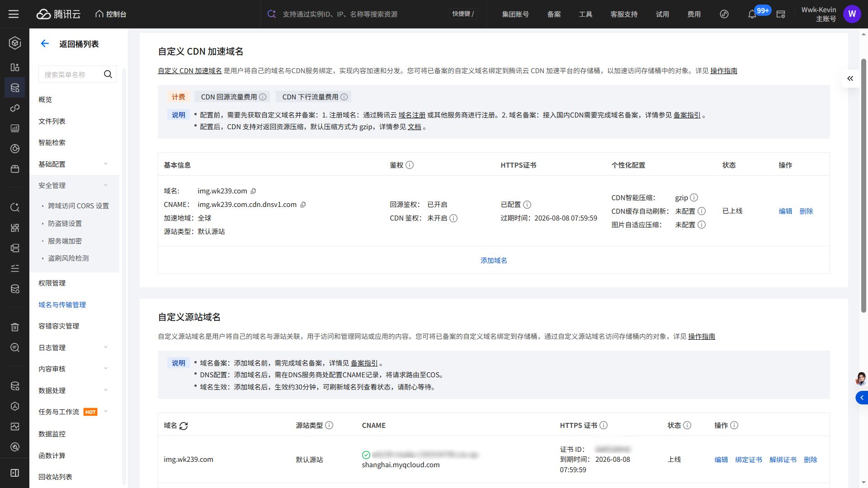Open the CDN section 操作指南 link
This screenshot has width=868, height=488.
724,71
